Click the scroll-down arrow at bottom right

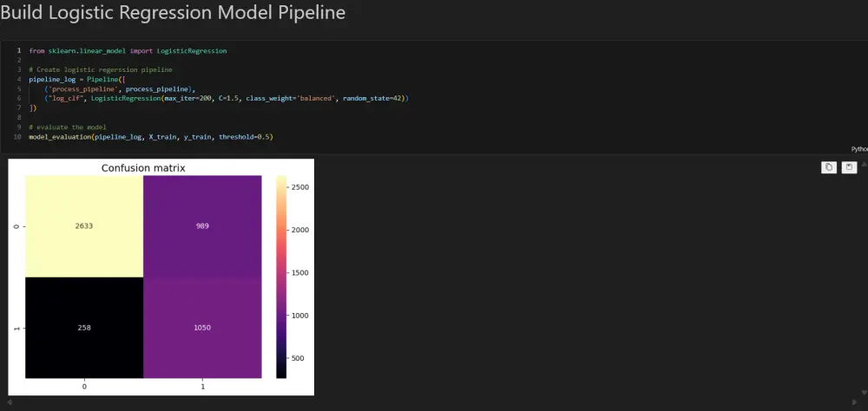[x=864, y=393]
